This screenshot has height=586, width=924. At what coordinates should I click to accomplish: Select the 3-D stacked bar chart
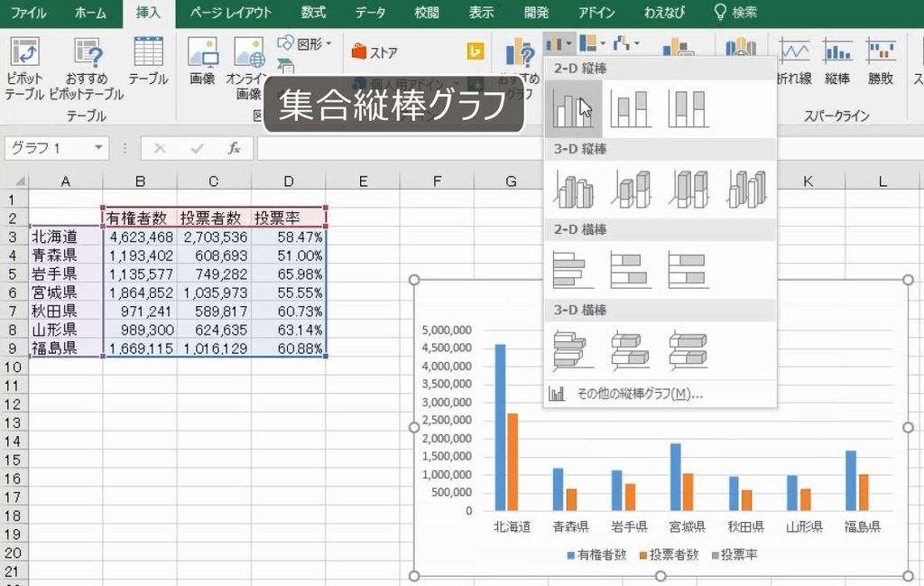631,350
